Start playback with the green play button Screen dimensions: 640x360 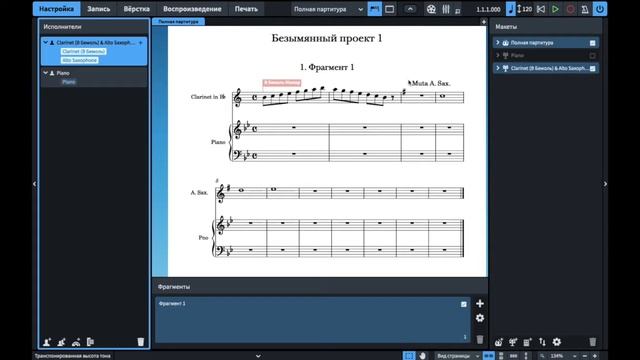tap(555, 9)
